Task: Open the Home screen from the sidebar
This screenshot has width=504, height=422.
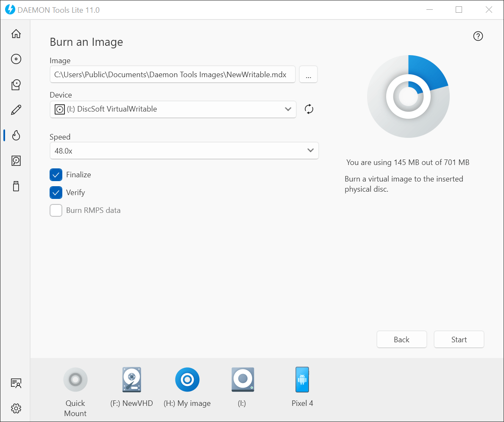Action: [16, 34]
